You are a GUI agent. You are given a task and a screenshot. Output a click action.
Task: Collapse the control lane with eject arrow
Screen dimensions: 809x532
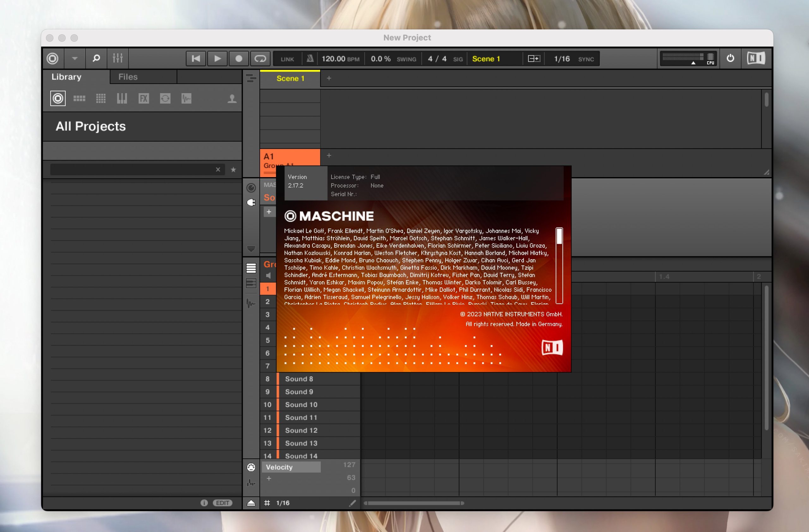tap(251, 503)
